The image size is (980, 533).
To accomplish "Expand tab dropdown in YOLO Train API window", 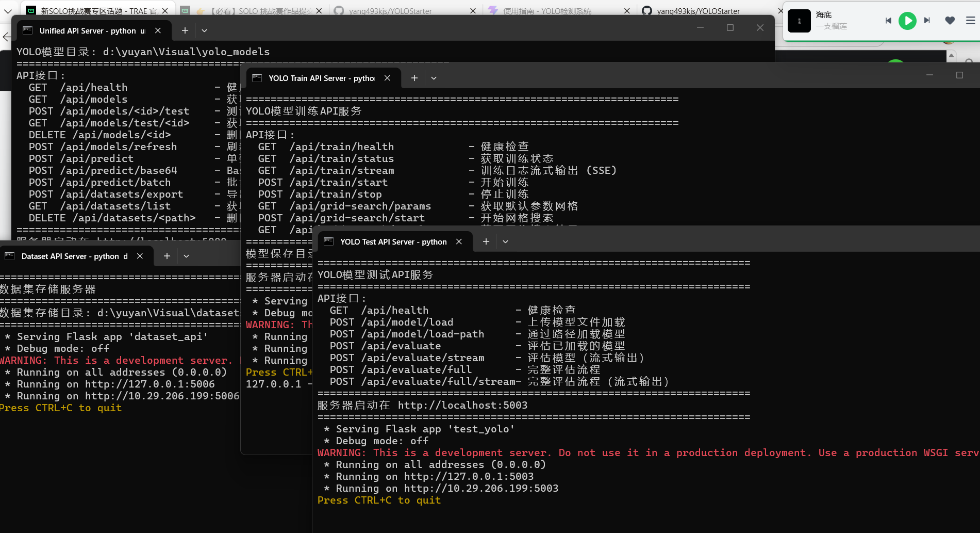I will click(434, 78).
